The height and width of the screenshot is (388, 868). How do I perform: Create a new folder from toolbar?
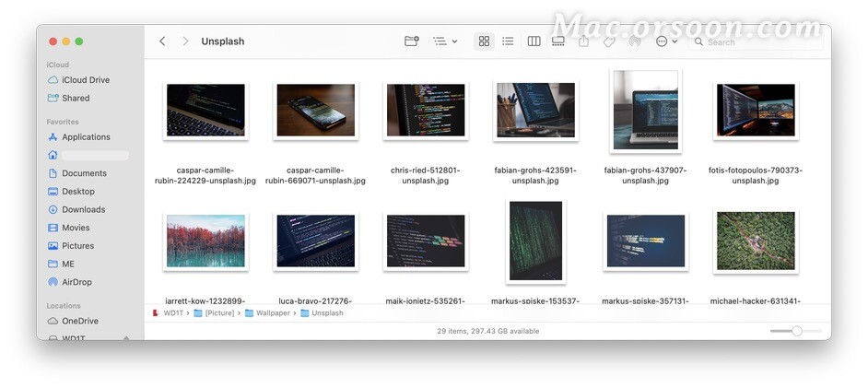point(411,41)
